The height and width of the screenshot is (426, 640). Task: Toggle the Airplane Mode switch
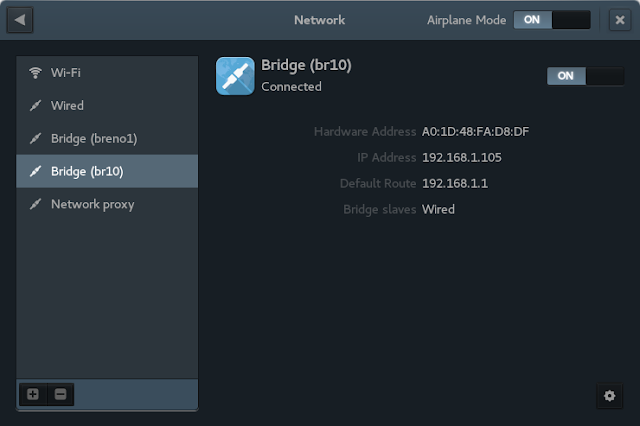point(552,20)
